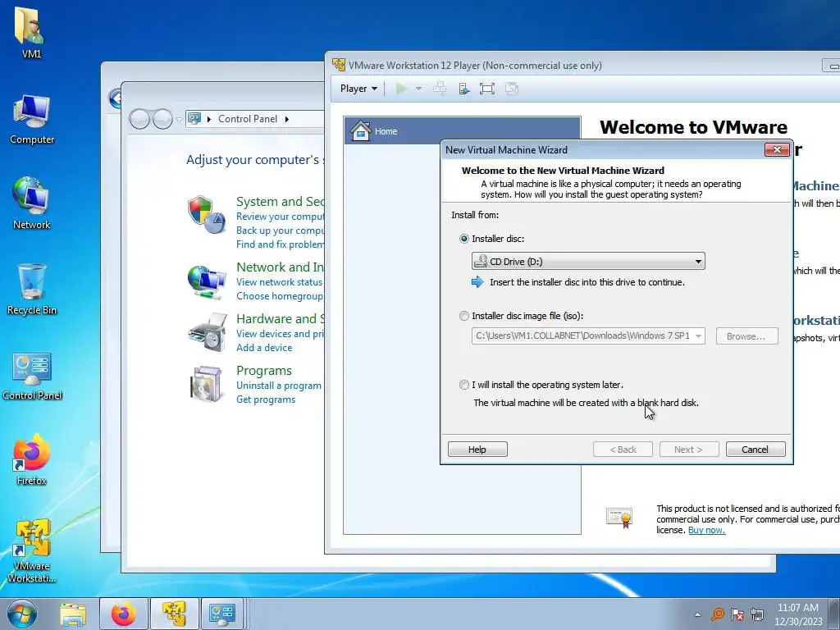840x630 pixels.
Task: Click Add a device link
Action: coord(264,348)
